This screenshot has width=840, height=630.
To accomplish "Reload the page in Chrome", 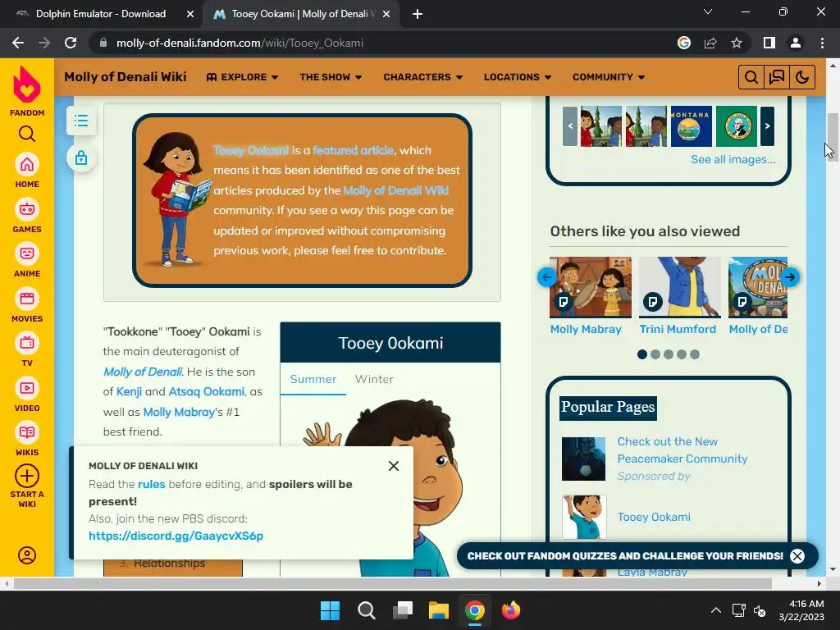I will click(71, 43).
